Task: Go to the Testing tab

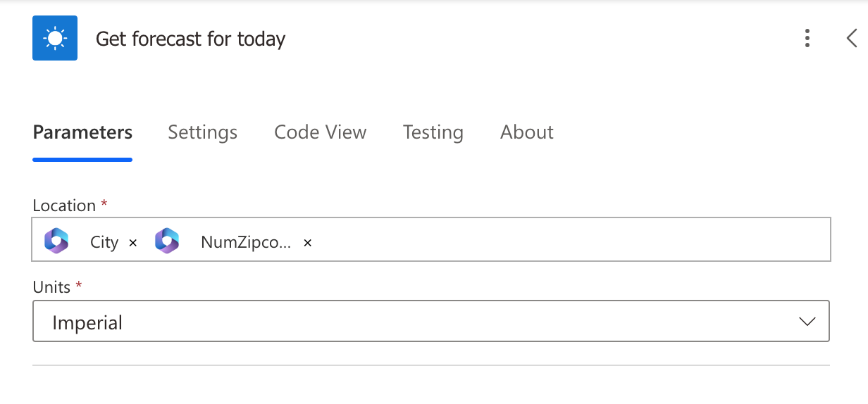Action: 433,132
